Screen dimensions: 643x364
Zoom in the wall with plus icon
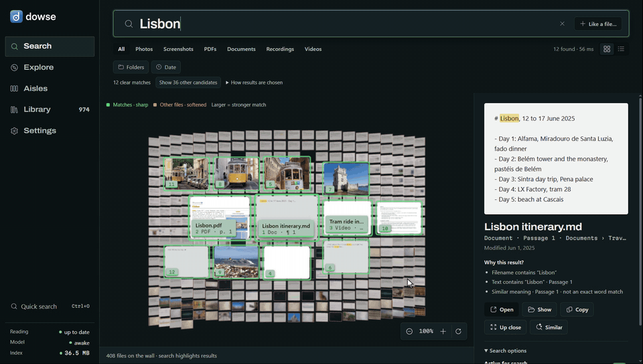click(443, 331)
